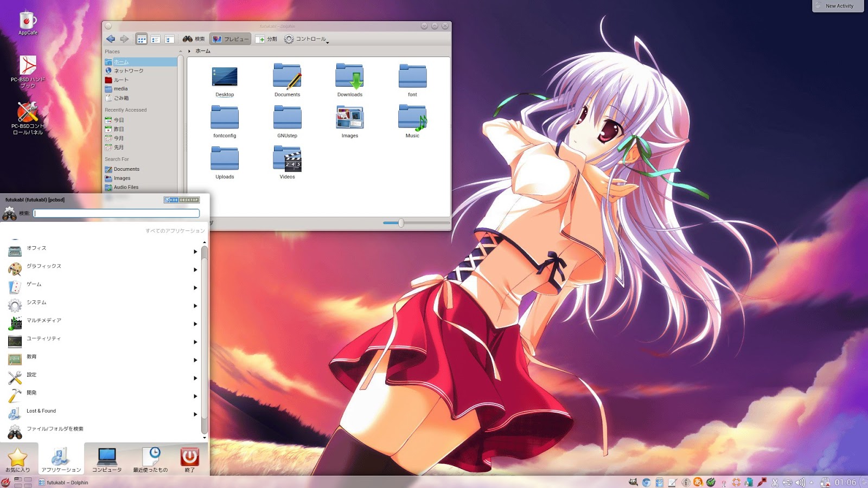
Task: Open PC-BSD コントロールパネル desktop icon
Action: (28, 118)
